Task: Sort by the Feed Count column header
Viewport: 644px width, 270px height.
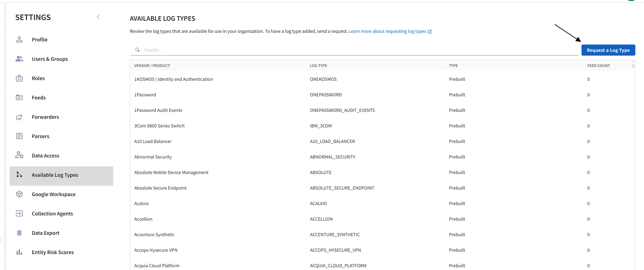Action: click(x=598, y=66)
